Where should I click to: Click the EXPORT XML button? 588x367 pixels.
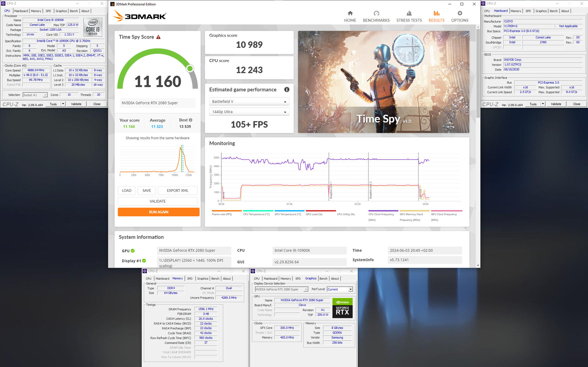(177, 190)
